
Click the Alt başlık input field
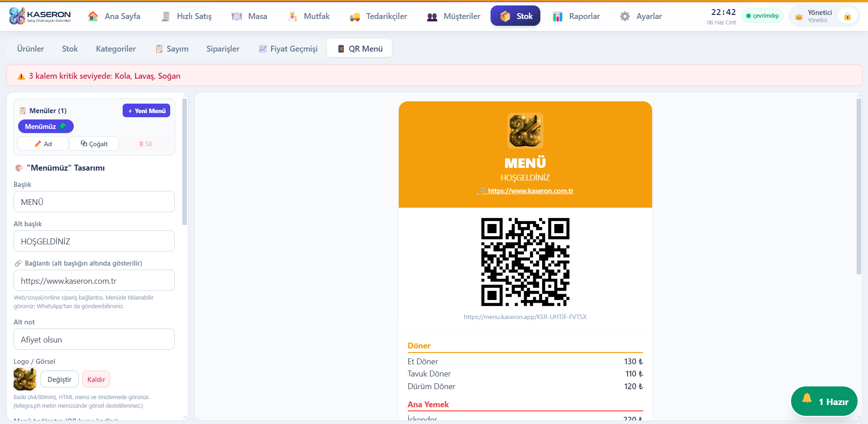[x=94, y=241]
